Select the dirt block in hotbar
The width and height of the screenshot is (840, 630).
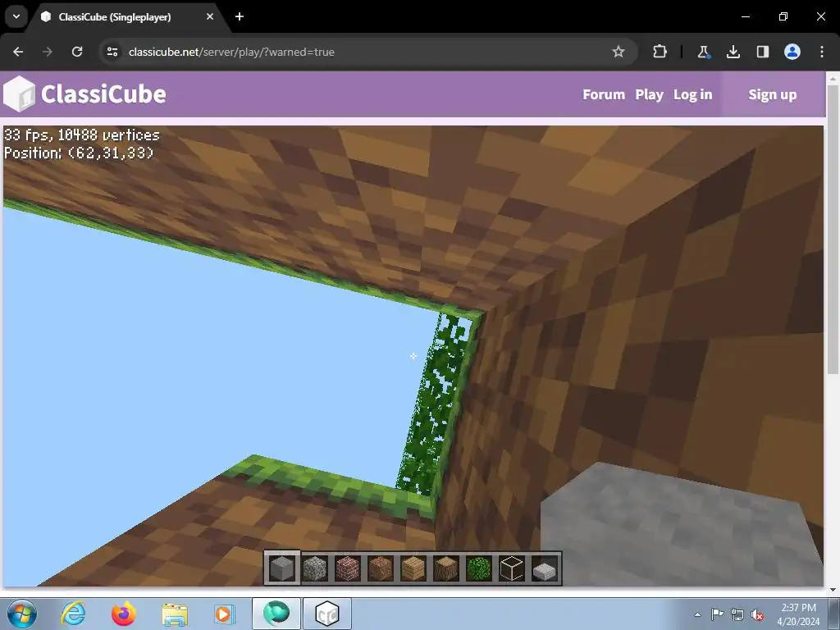tap(381, 568)
